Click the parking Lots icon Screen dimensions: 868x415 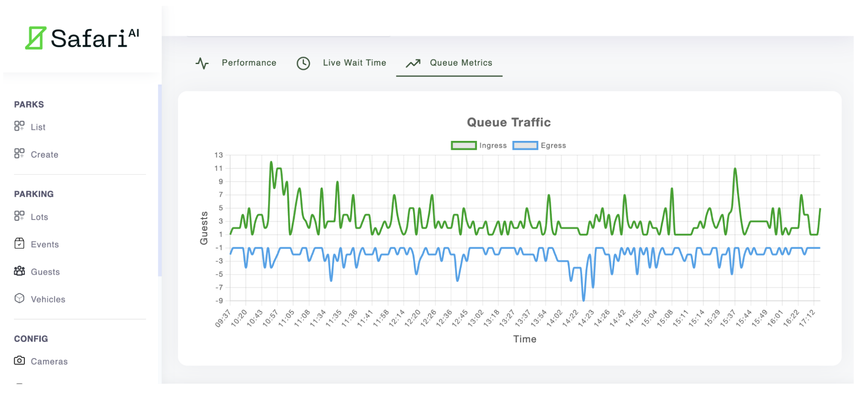(x=19, y=216)
